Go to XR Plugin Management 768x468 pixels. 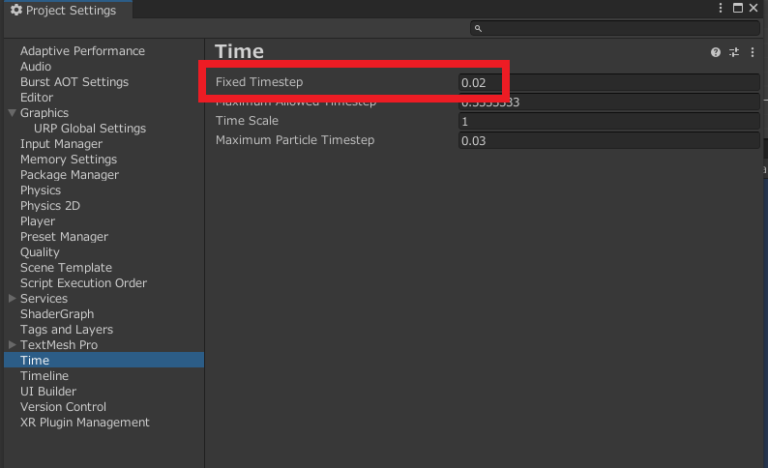pos(85,422)
